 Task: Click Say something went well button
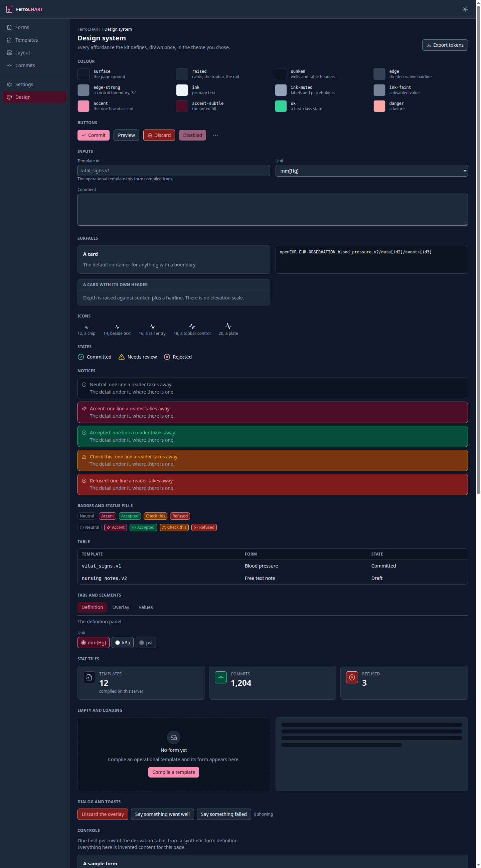[x=162, y=814]
